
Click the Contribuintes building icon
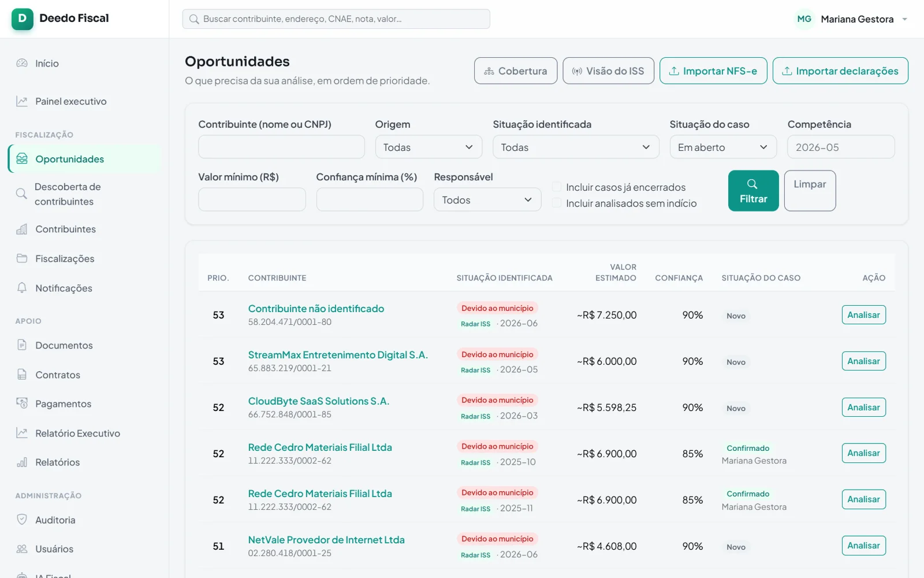pyautogui.click(x=22, y=229)
